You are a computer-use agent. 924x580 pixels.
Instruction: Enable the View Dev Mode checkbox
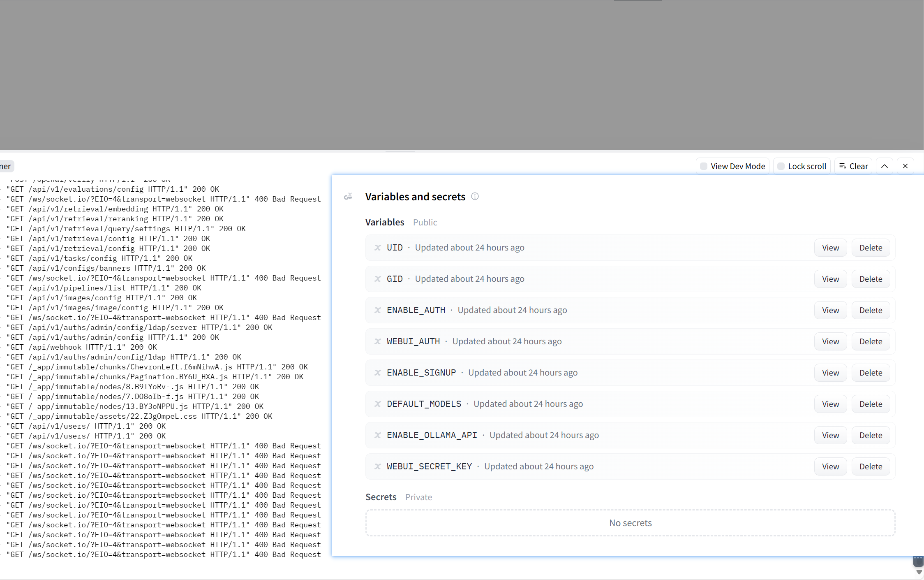pyautogui.click(x=704, y=166)
